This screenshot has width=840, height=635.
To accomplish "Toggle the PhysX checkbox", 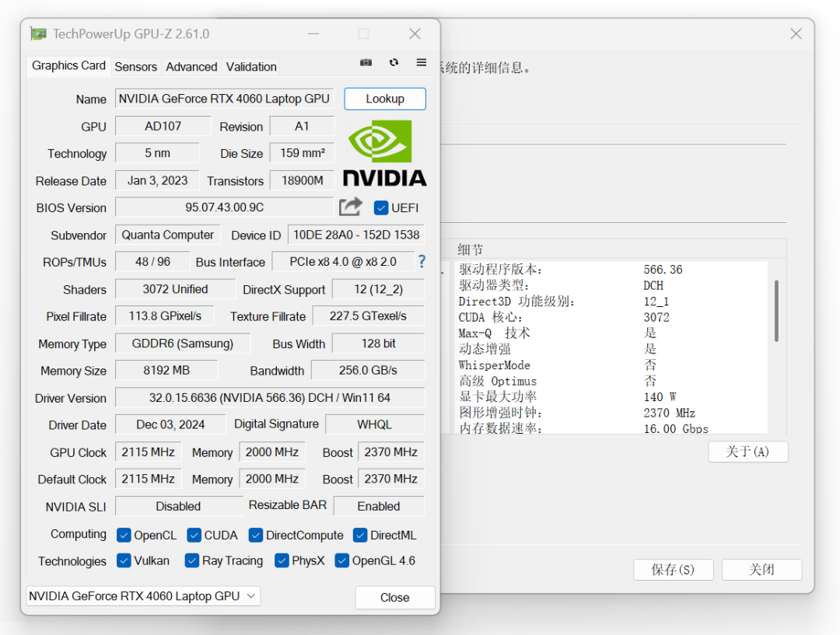I will click(282, 560).
